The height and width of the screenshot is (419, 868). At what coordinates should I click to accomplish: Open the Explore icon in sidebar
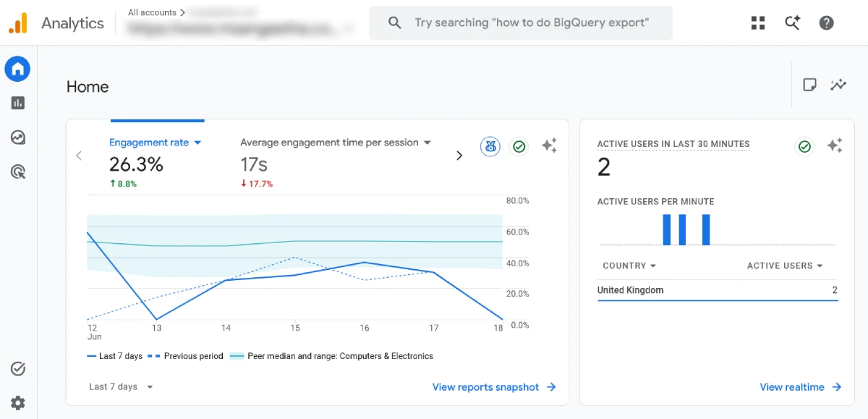(x=18, y=137)
